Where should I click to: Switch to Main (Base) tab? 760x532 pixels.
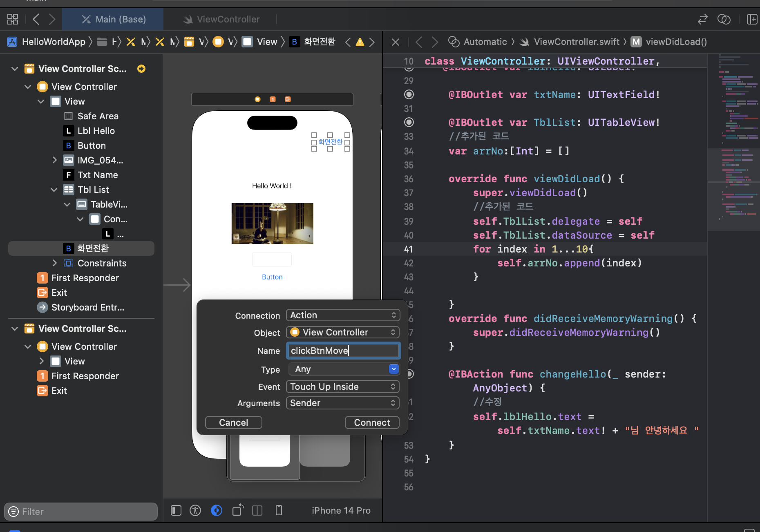click(113, 19)
